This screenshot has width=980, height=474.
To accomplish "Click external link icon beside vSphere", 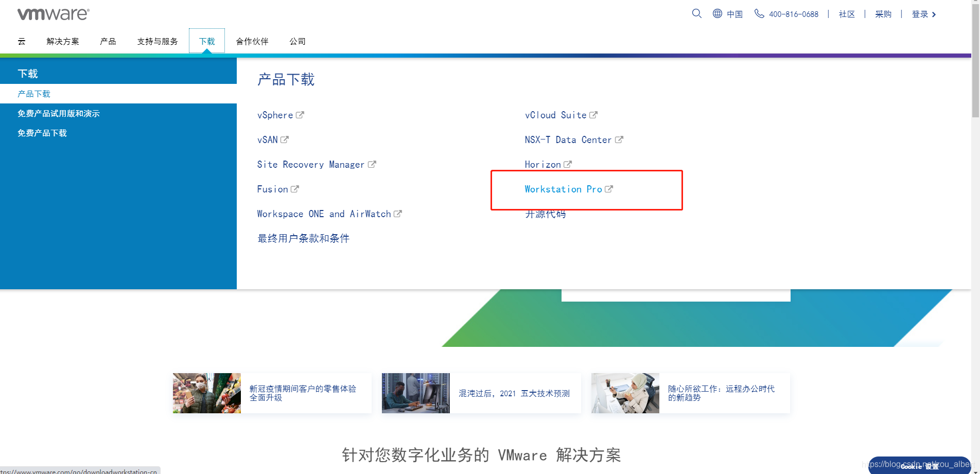I will [x=300, y=115].
